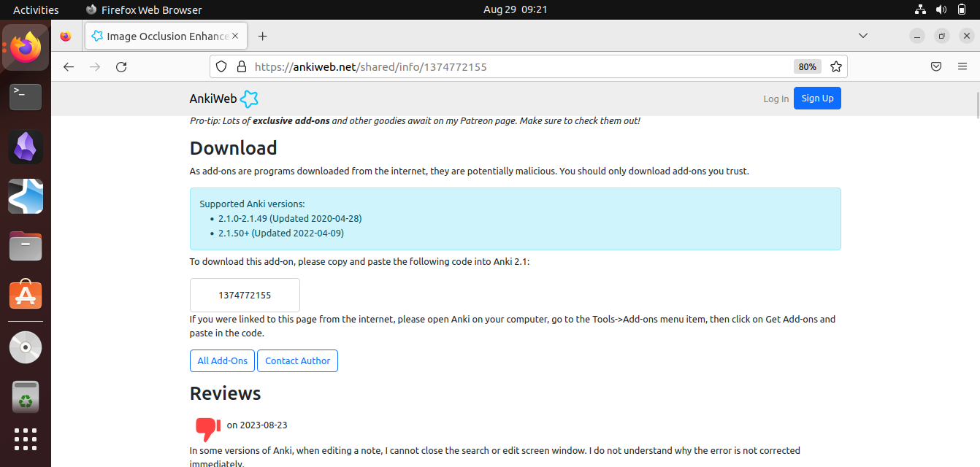Open the tab list dropdown chevron
Viewport: 980px width, 467px height.
click(863, 35)
